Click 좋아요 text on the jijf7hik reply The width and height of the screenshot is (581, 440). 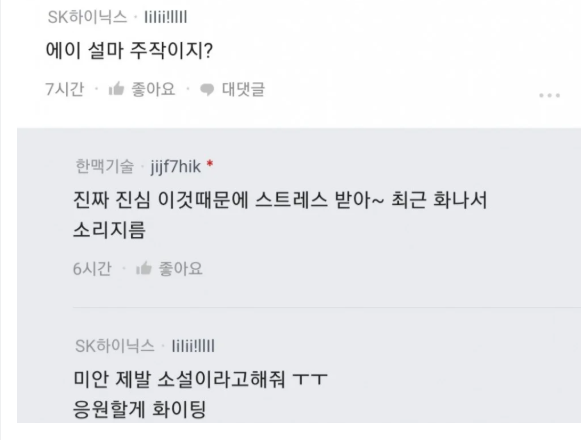pos(180,268)
